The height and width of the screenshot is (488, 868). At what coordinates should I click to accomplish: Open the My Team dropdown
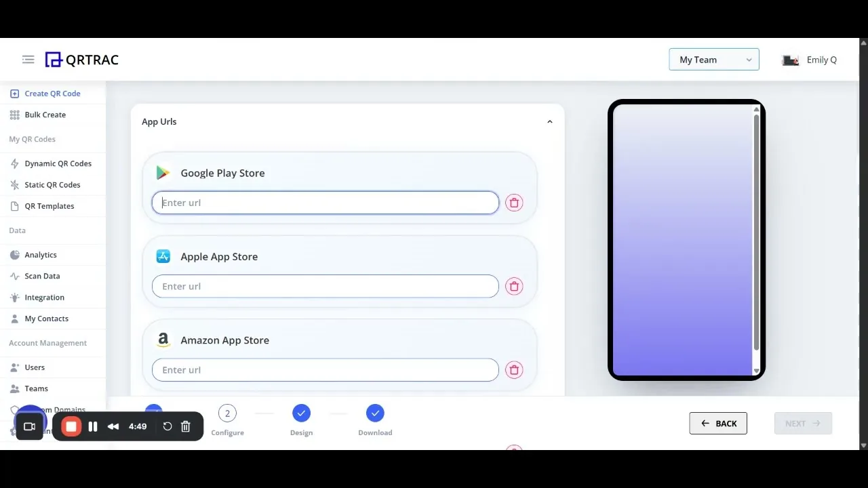point(714,60)
